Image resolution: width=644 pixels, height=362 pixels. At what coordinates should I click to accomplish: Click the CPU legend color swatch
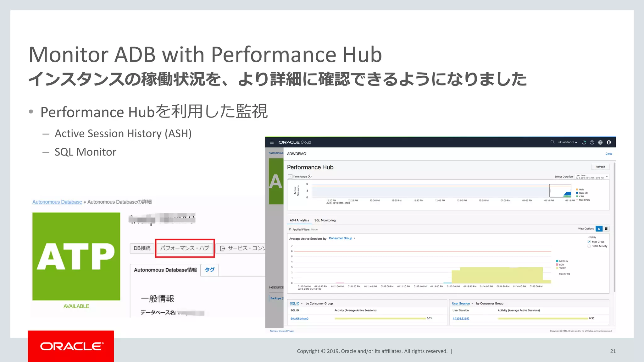tap(577, 196)
